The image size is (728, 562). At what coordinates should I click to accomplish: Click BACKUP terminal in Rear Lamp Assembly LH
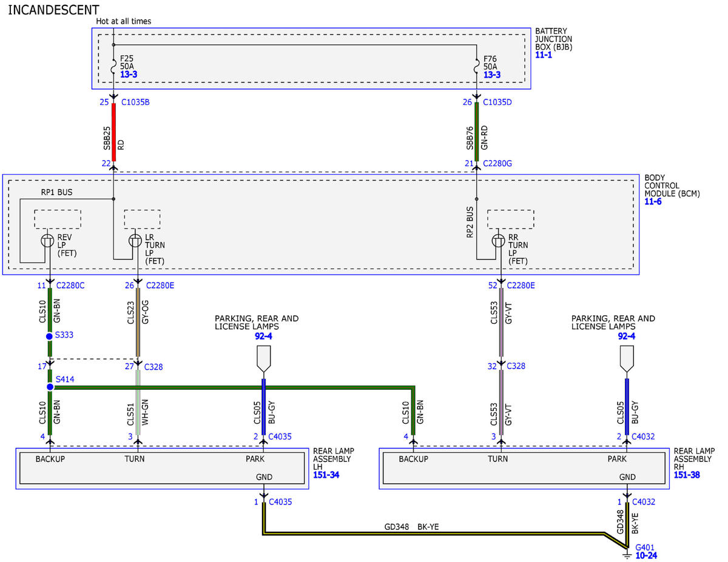50,459
